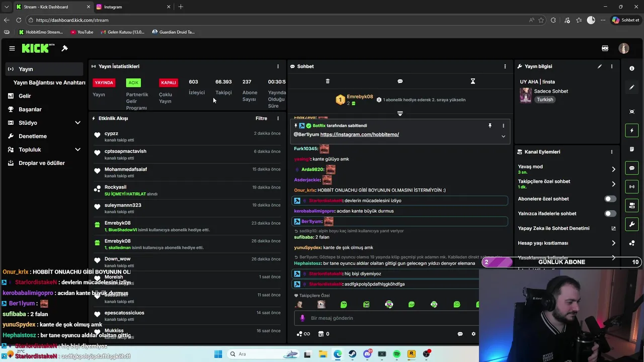Image resolution: width=644 pixels, height=362 pixels.
Task: Edit stream info with the pencil in Yayın bilgisi
Action: (599, 66)
